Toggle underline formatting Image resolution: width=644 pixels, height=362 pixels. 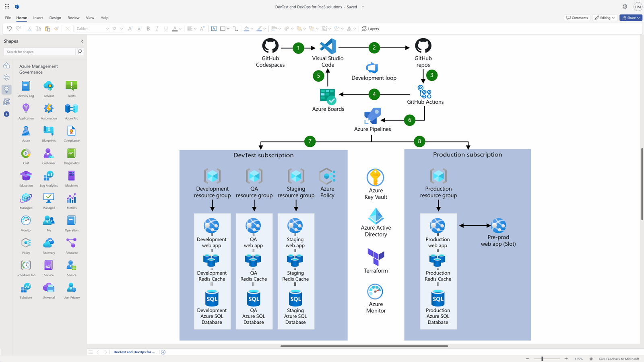(166, 29)
